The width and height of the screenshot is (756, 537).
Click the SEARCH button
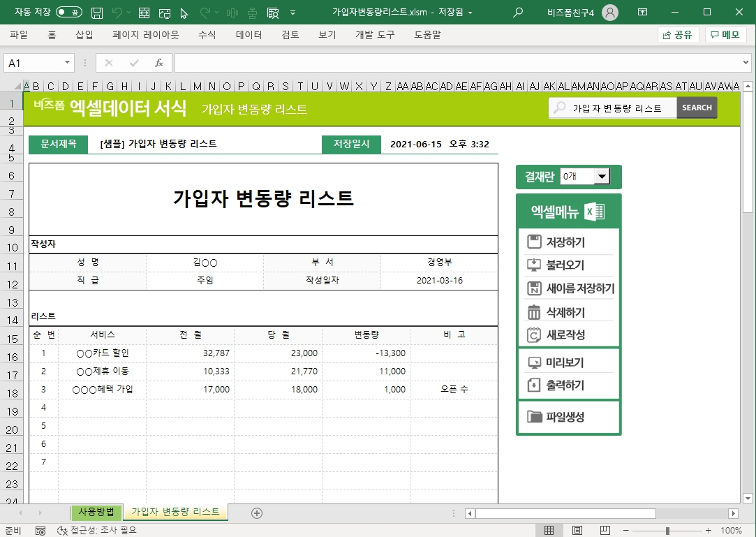[x=697, y=108]
